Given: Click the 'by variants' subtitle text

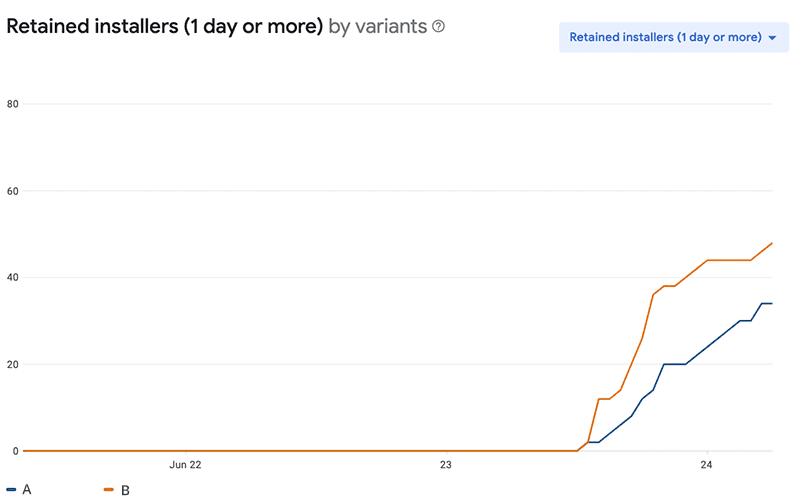Looking at the screenshot, I should pyautogui.click(x=377, y=27).
